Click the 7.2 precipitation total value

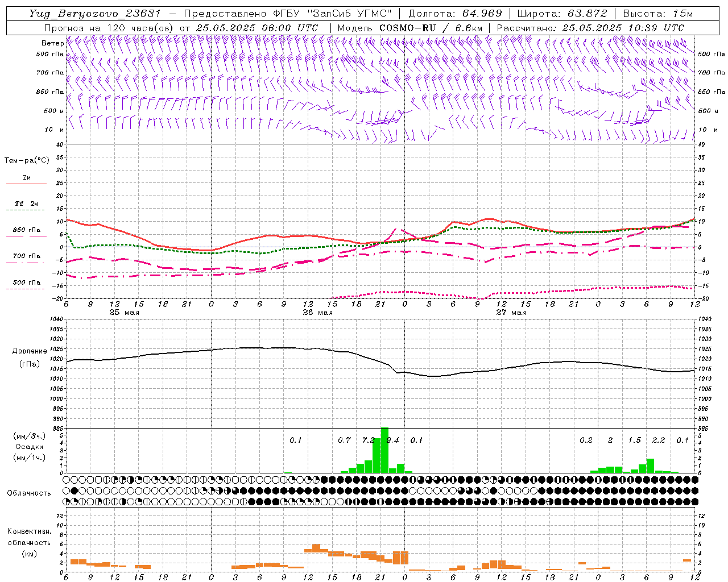[369, 440]
